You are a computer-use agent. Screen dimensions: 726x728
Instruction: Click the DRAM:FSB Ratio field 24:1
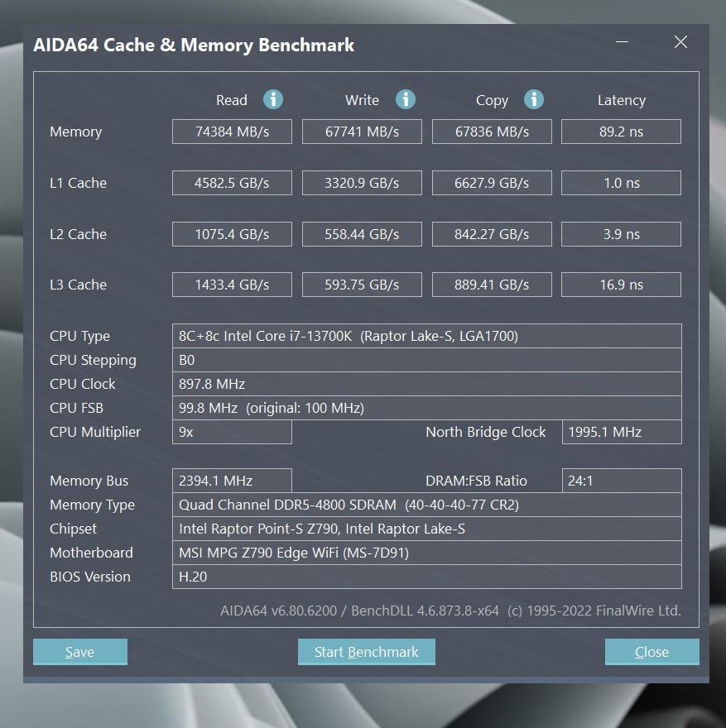(x=622, y=481)
